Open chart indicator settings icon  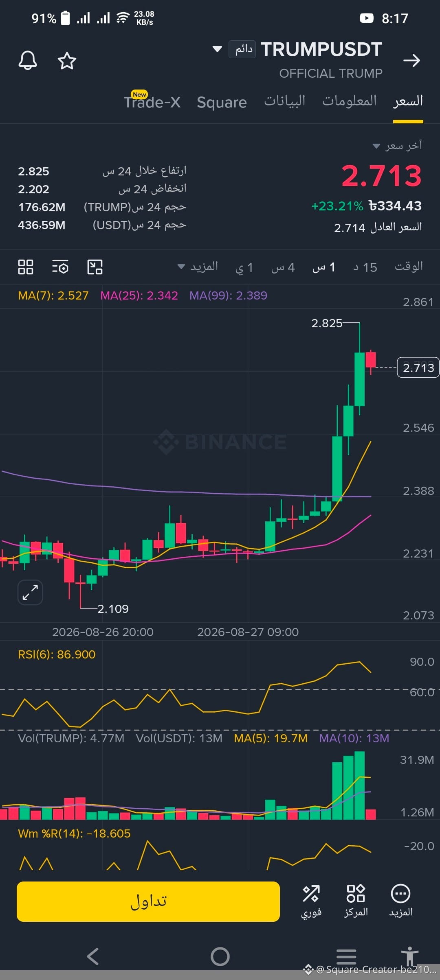(60, 267)
